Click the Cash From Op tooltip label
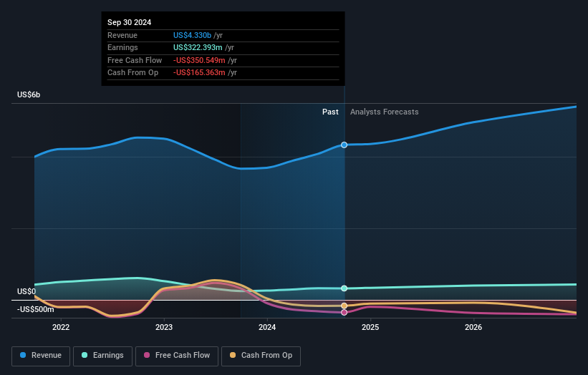The height and width of the screenshot is (375, 588). 132,73
